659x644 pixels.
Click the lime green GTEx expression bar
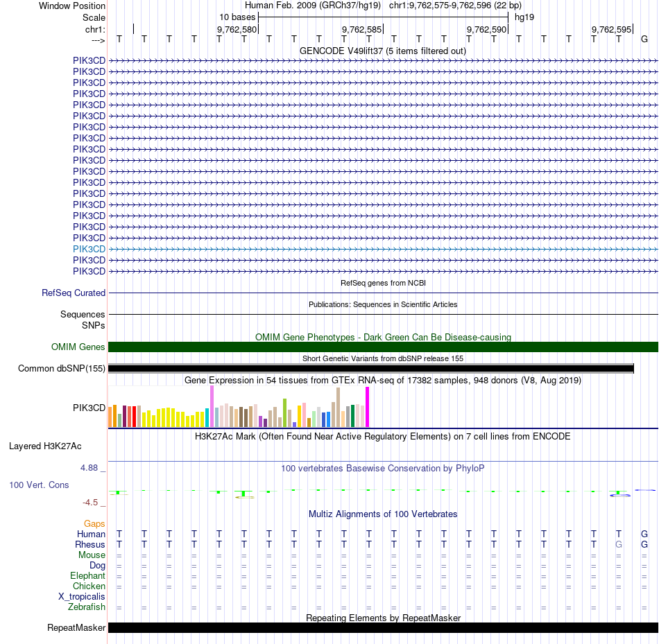point(285,413)
